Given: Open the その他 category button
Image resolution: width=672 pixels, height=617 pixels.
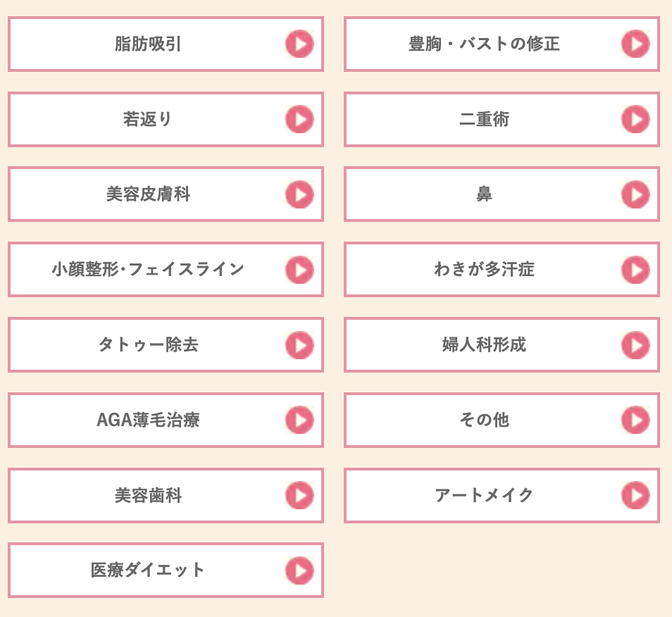Looking at the screenshot, I should click(502, 420).
